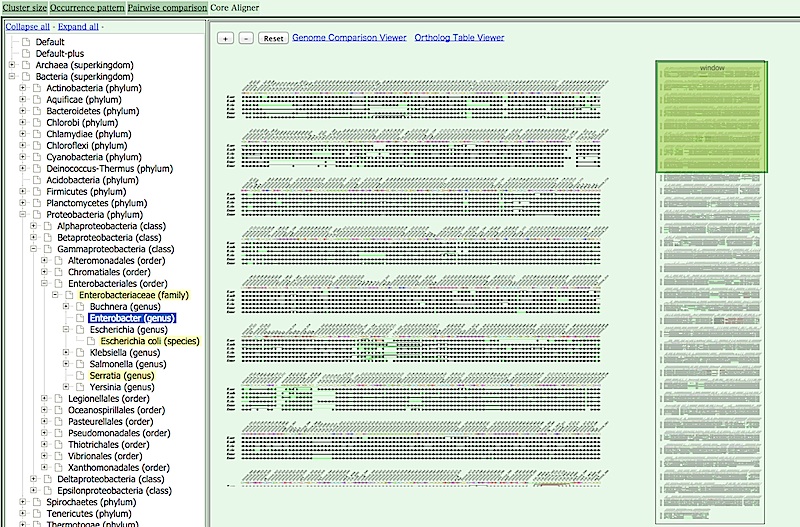
Task: Expand the Actinobacteria phylum node
Action: pos(23,88)
